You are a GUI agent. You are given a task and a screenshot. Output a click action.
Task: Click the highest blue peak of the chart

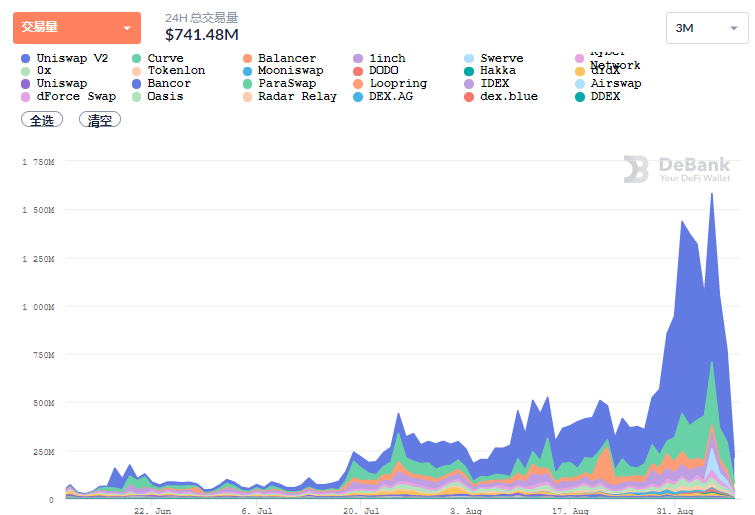(x=712, y=194)
